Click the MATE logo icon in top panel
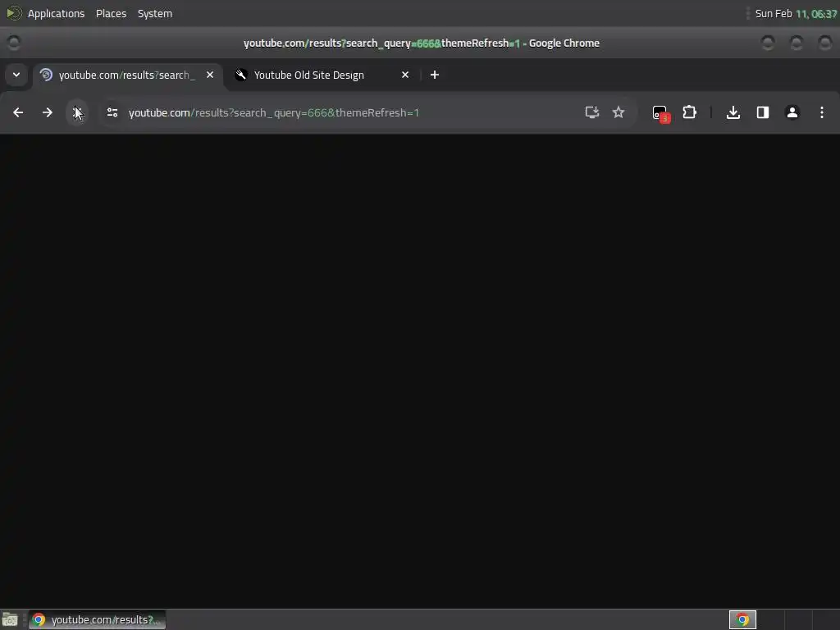The width and height of the screenshot is (840, 630). point(13,13)
